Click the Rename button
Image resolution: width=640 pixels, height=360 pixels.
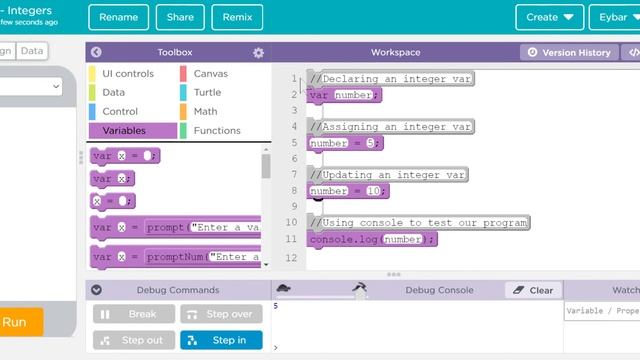118,17
